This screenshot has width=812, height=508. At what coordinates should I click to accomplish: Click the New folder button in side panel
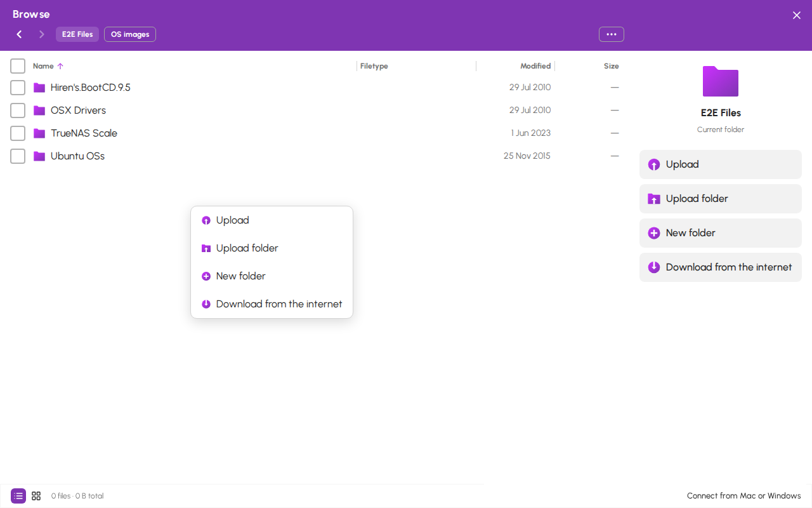click(x=721, y=233)
